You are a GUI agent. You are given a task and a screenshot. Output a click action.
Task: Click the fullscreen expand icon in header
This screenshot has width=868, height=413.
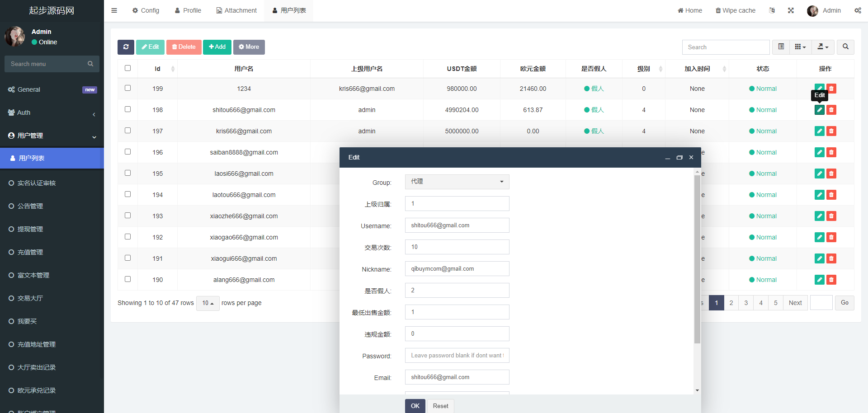point(791,10)
